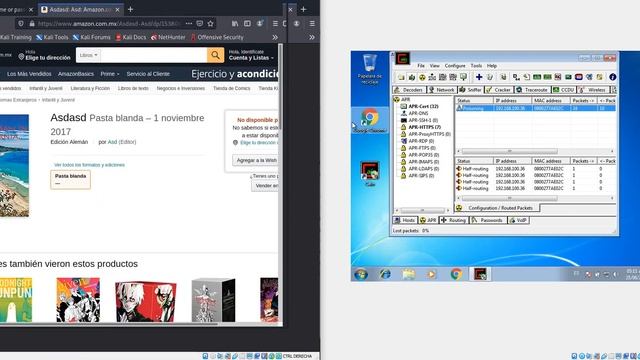Click the Chrome icon in the Windows taskbar
This screenshot has width=640, height=360.
(456, 274)
